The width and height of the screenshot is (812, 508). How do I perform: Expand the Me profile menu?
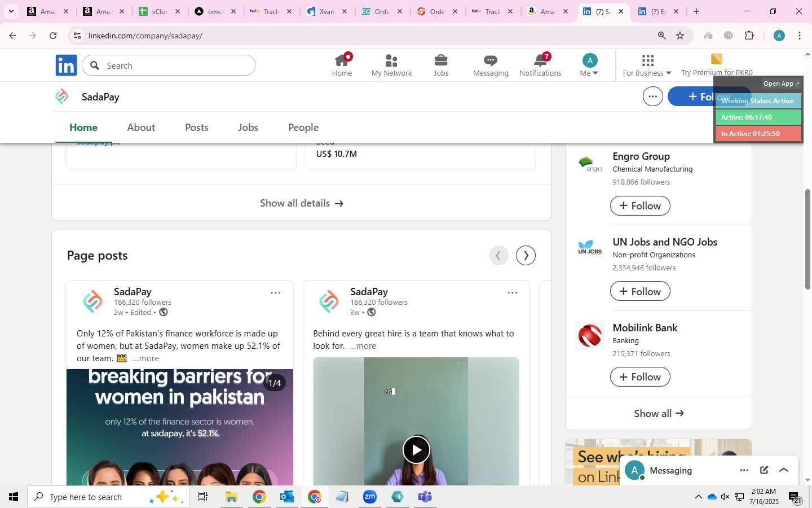click(x=589, y=65)
